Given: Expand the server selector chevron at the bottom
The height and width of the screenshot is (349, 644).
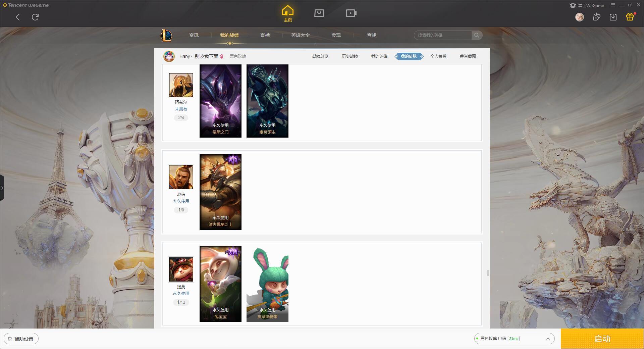Looking at the screenshot, I should click(548, 339).
